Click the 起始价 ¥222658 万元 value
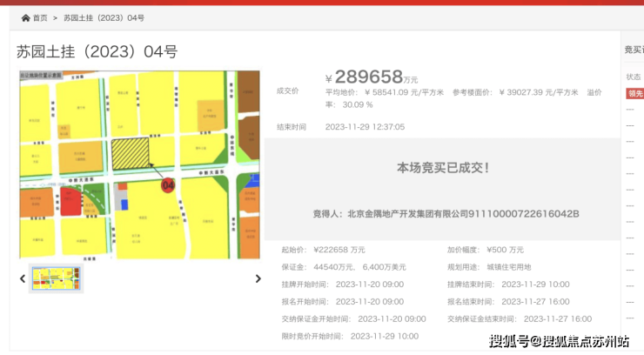The image size is (644, 355). (x=339, y=250)
